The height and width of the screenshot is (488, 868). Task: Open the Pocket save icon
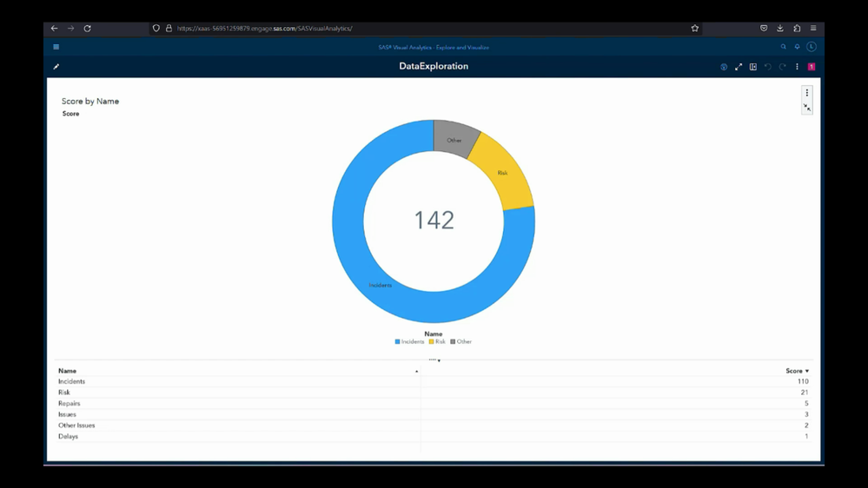pyautogui.click(x=764, y=28)
